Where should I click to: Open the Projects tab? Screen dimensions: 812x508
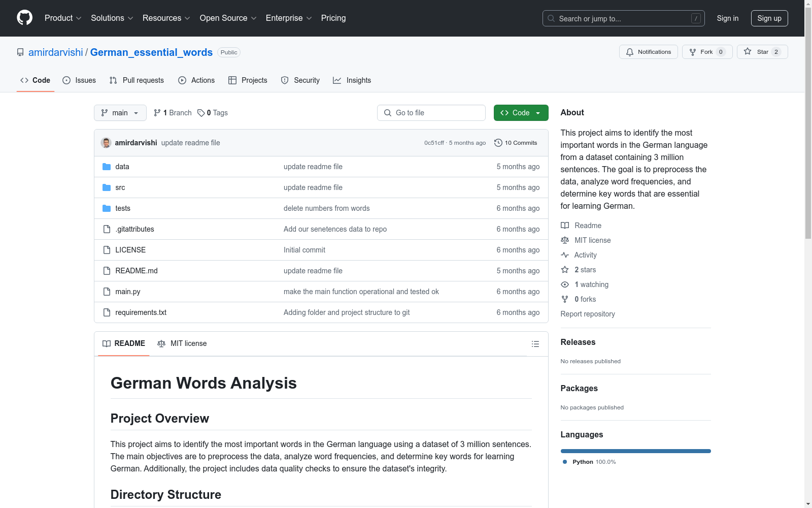[x=248, y=80]
